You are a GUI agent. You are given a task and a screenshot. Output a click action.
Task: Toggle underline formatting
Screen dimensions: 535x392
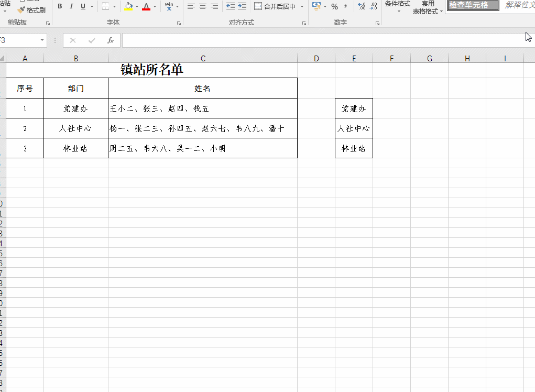click(83, 6)
